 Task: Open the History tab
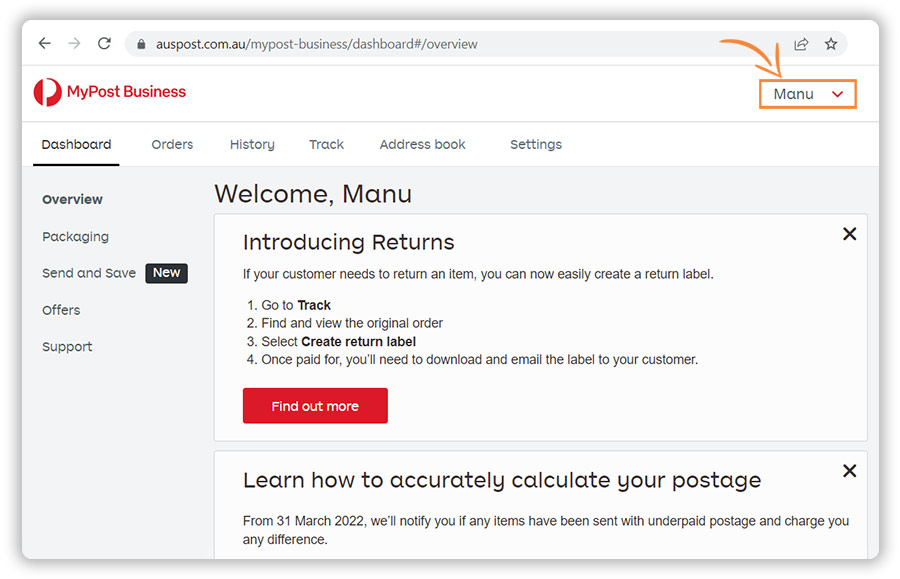252,145
